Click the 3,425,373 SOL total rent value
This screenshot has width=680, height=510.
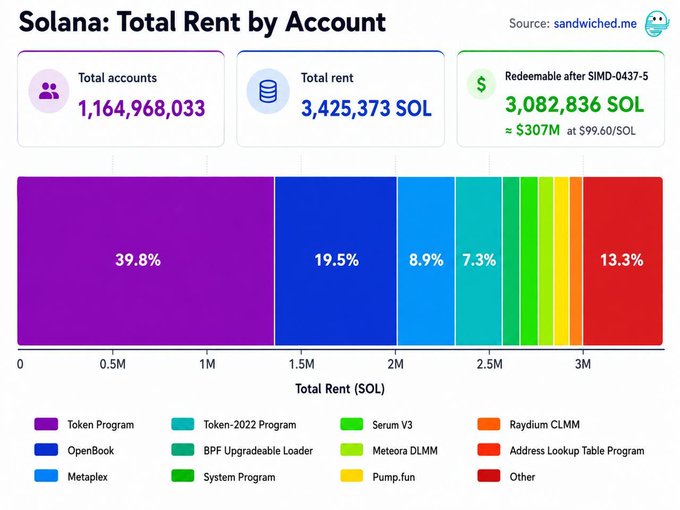366,108
